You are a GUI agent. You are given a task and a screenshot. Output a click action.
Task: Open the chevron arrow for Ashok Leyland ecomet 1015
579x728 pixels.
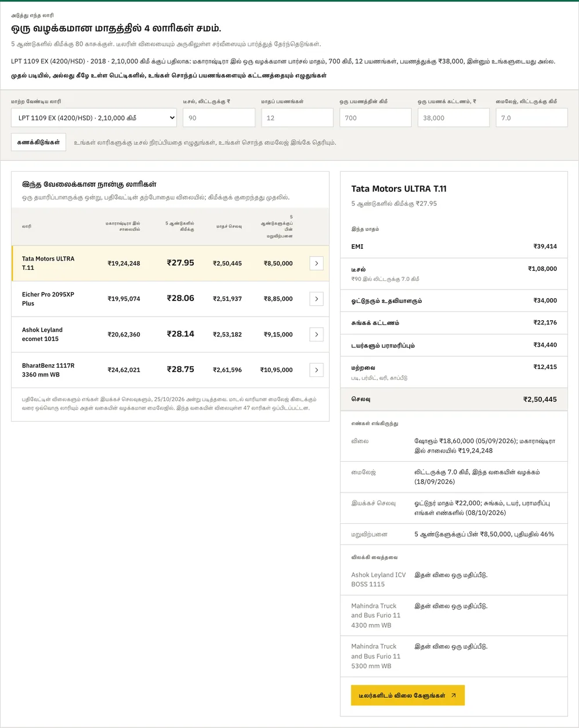316,334
